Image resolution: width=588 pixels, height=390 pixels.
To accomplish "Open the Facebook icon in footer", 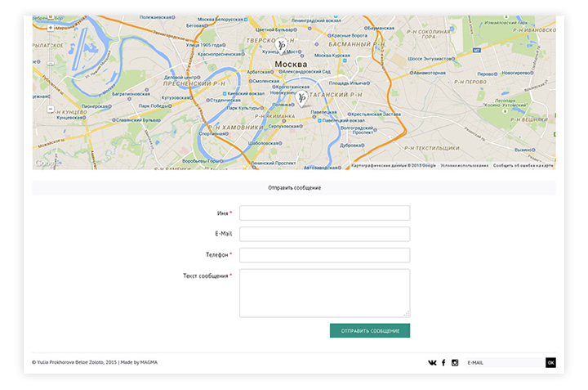I will click(443, 362).
